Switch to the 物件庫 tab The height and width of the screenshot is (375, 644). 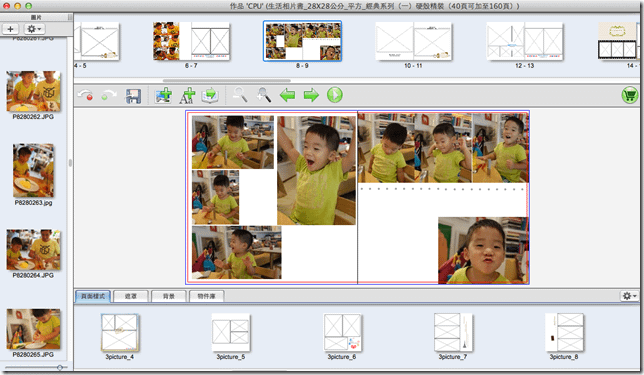[x=206, y=296]
